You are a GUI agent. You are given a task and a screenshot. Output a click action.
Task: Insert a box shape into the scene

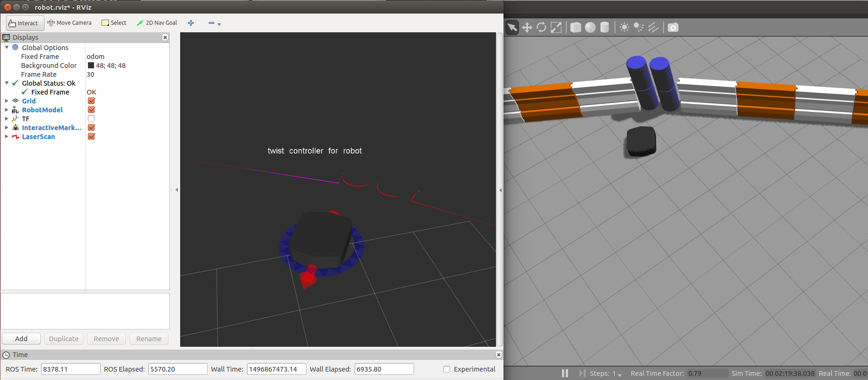tap(576, 28)
